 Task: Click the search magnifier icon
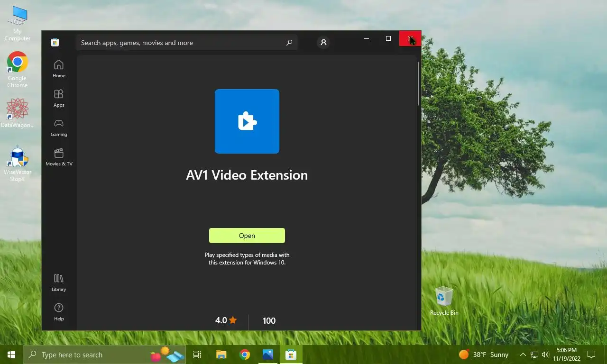289,43
